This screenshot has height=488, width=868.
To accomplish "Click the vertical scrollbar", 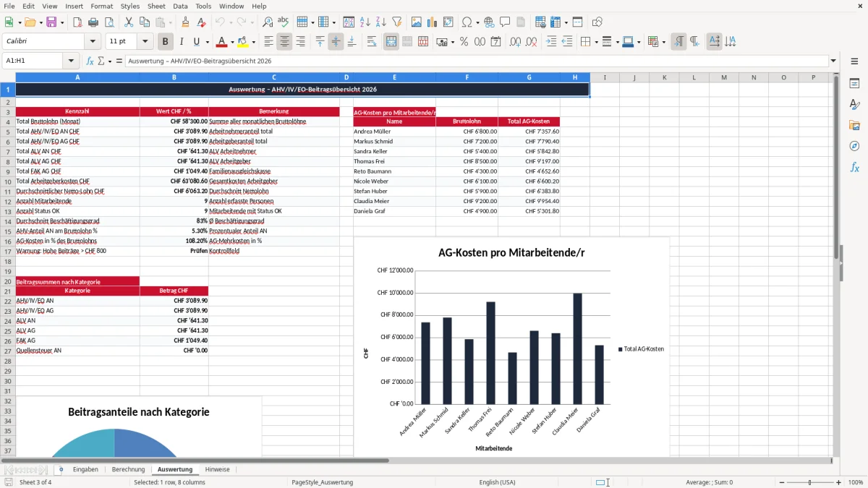I will [x=837, y=265].
